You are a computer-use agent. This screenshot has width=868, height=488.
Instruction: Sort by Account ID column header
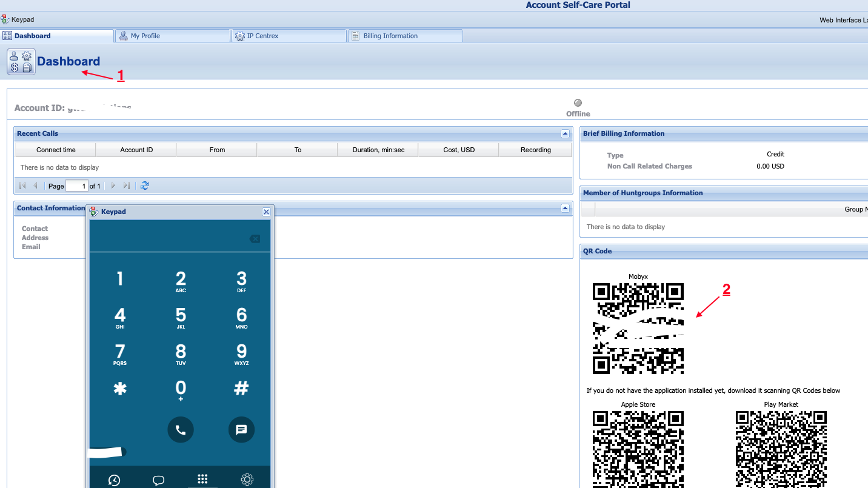136,150
